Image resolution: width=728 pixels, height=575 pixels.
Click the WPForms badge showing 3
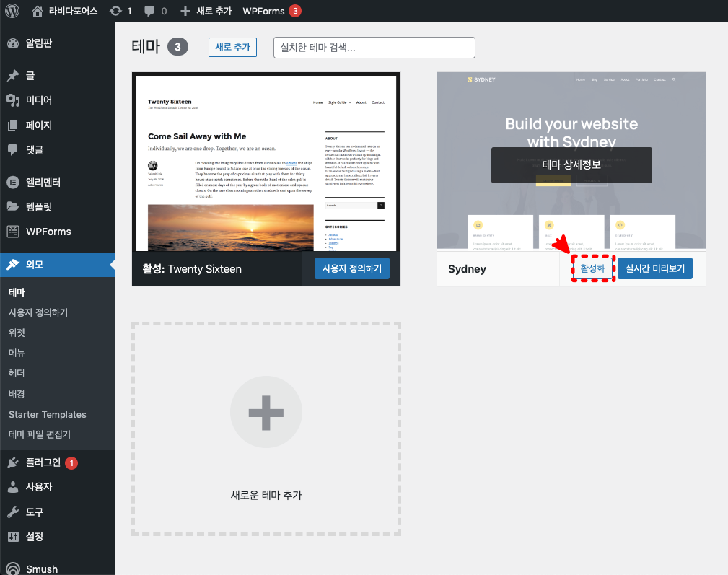pyautogui.click(x=295, y=11)
